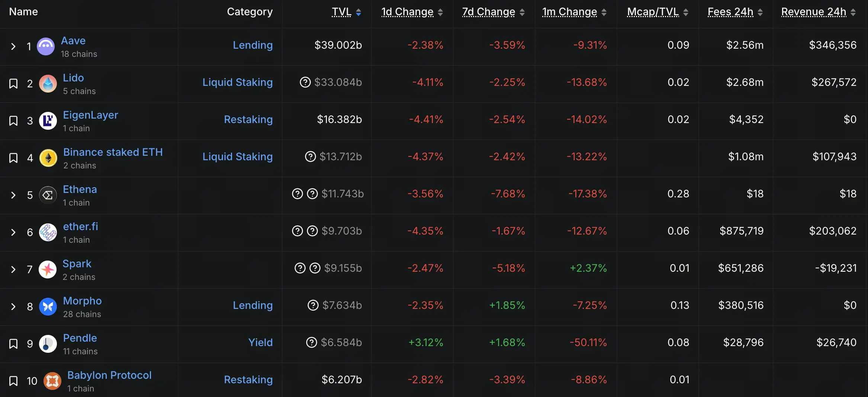Click the ether.fi logo icon
The width and height of the screenshot is (868, 397).
(48, 232)
